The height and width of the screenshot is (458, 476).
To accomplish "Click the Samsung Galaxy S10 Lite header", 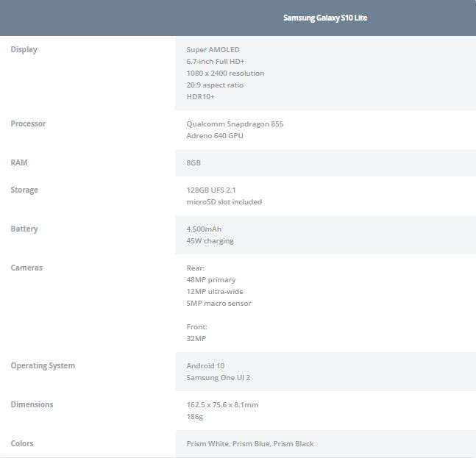I will [324, 18].
